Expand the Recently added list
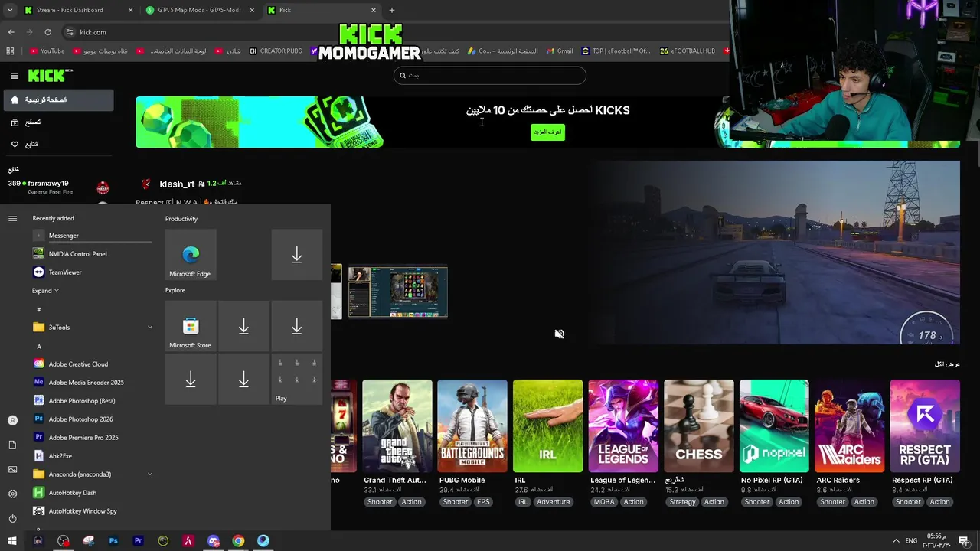 45,291
